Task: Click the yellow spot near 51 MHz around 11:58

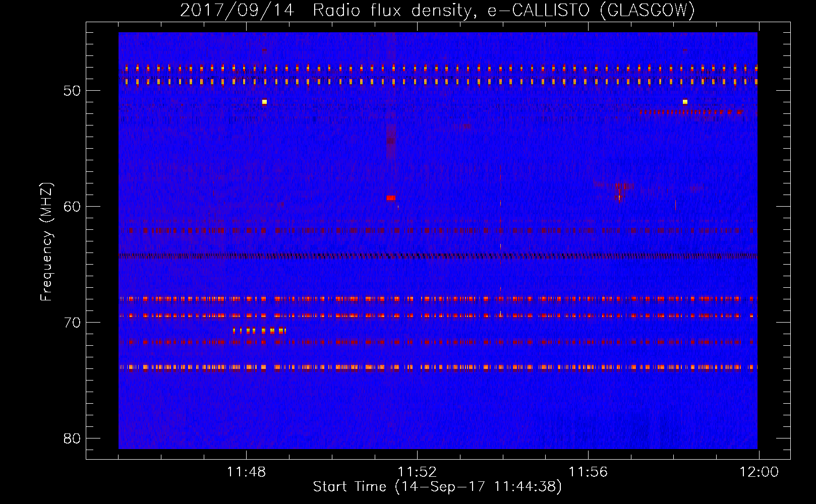Action: tap(685, 102)
